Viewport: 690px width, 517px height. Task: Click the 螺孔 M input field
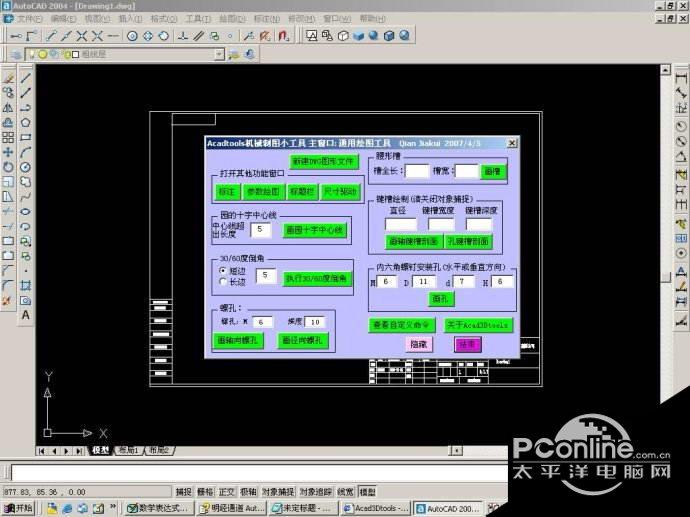click(x=261, y=322)
